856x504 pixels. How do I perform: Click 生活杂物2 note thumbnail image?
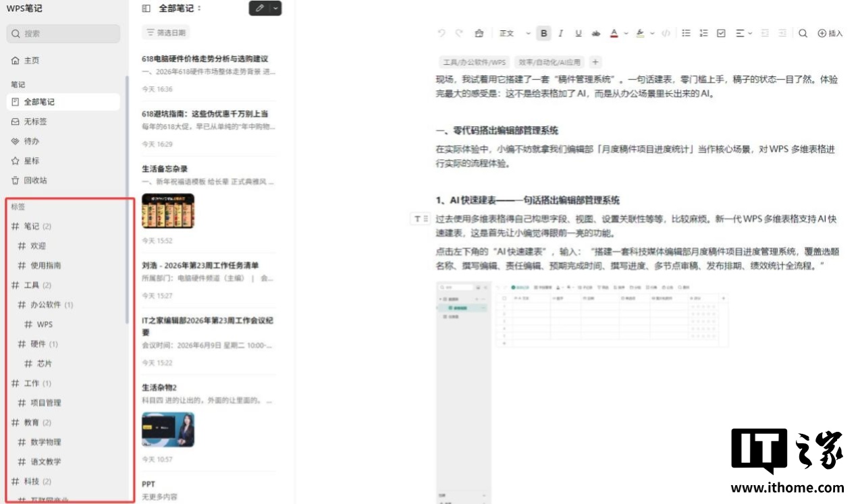[168, 430]
